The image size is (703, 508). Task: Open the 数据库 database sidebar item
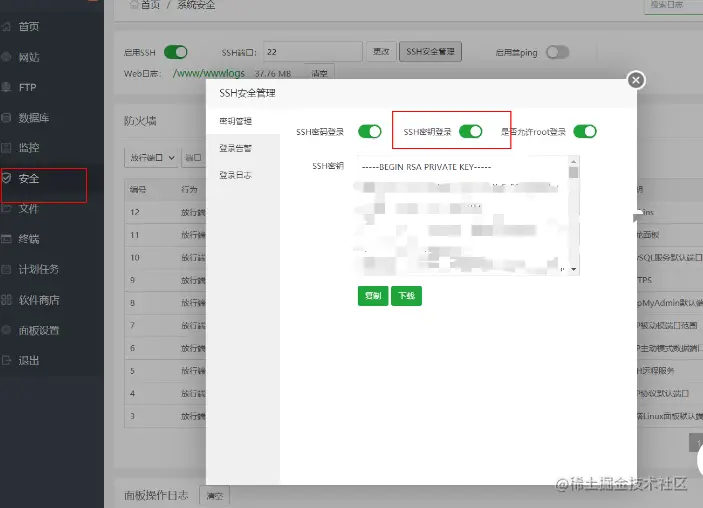click(34, 118)
